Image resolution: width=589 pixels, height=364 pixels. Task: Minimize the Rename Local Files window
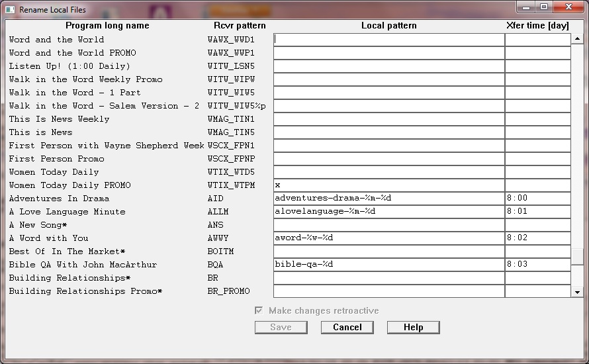pyautogui.click(x=526, y=7)
